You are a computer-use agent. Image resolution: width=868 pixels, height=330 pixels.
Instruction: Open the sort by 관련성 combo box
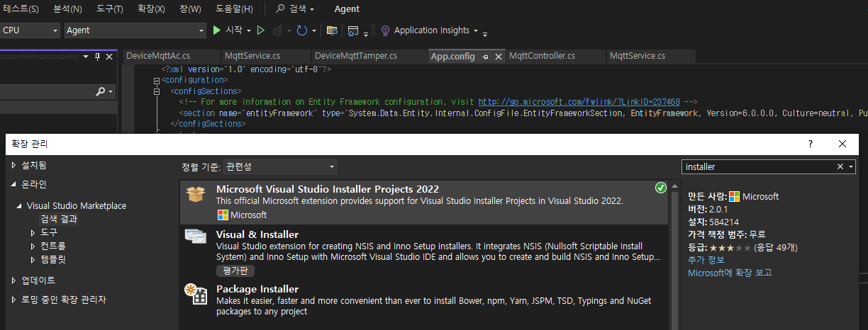tap(279, 166)
